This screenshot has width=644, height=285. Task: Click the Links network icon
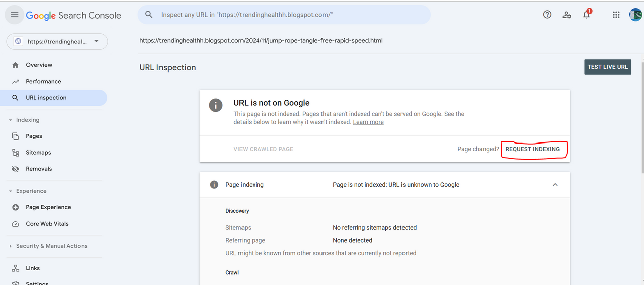point(15,268)
